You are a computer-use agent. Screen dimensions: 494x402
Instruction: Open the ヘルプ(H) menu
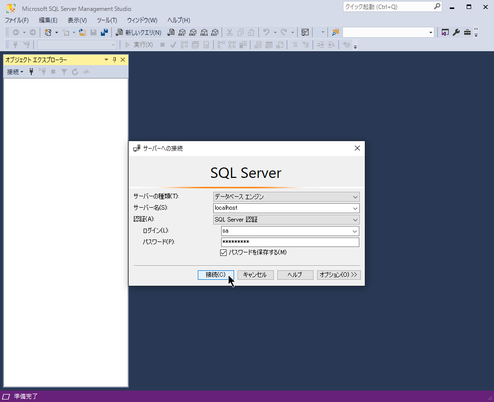(x=179, y=20)
